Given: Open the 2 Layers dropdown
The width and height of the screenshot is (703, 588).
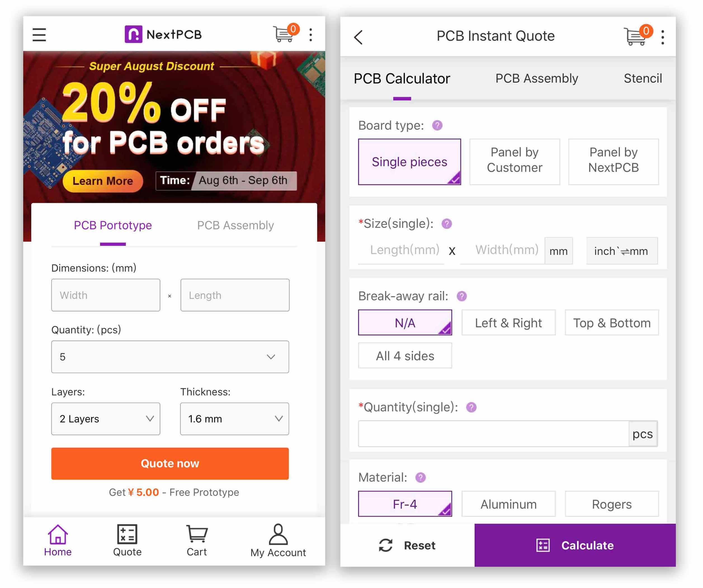Looking at the screenshot, I should tap(105, 418).
